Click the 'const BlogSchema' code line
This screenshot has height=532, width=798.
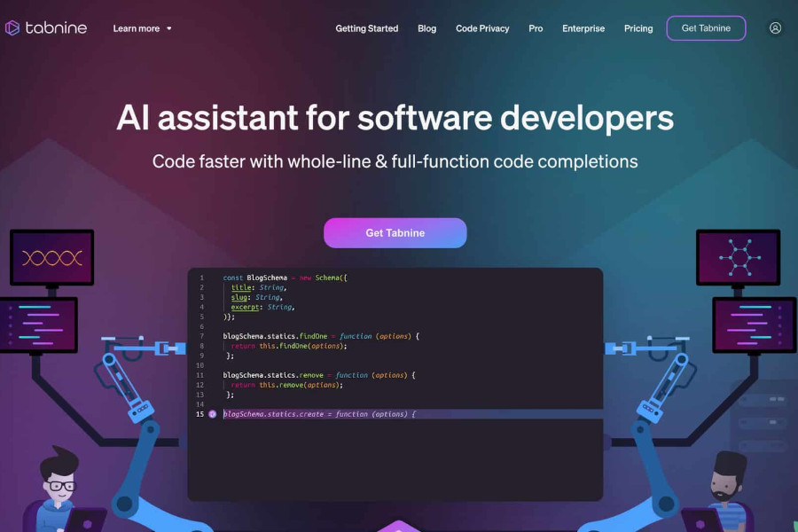285,278
